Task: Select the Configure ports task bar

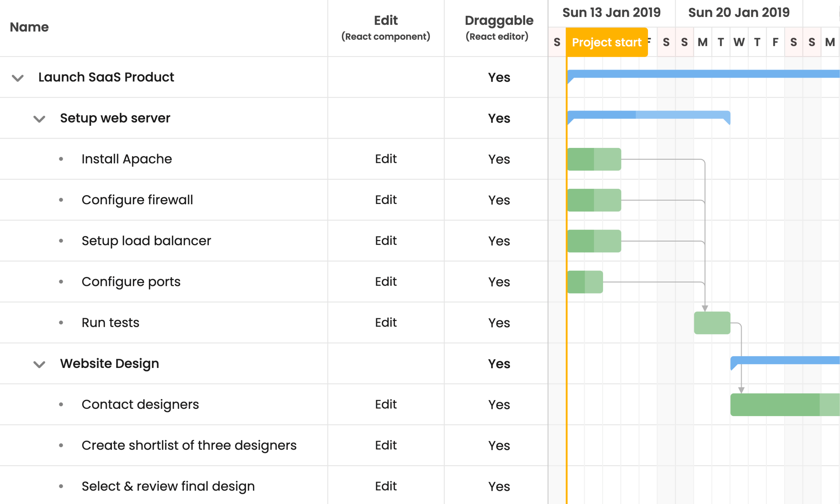Action: (585, 282)
